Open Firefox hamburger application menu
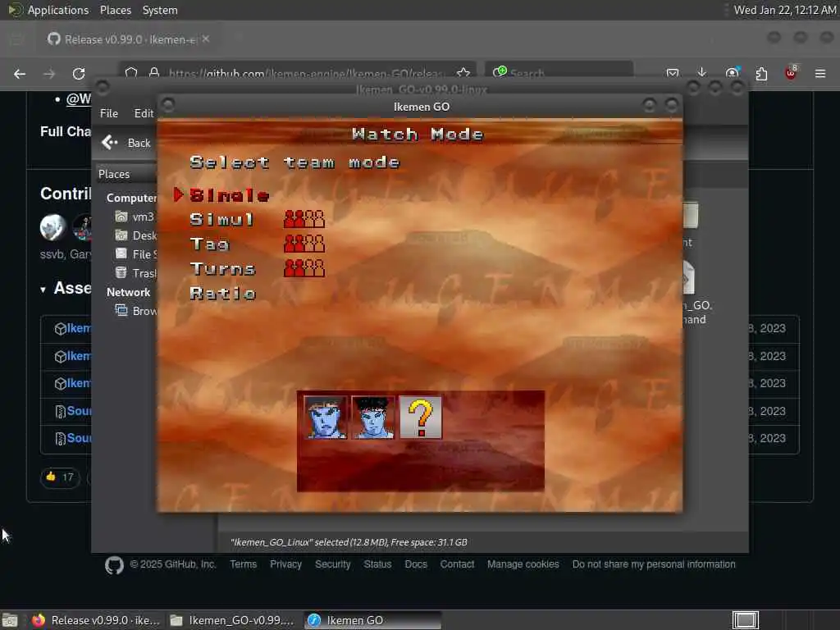This screenshot has width=840, height=630. click(820, 73)
